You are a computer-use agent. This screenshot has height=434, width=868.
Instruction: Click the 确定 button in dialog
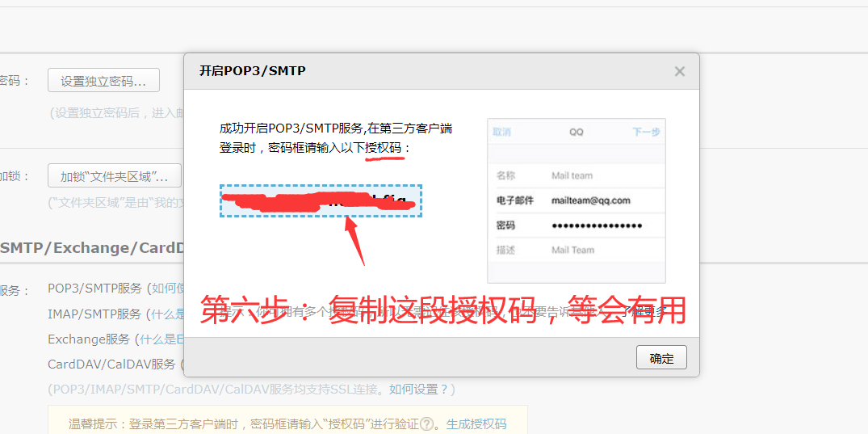(661, 357)
